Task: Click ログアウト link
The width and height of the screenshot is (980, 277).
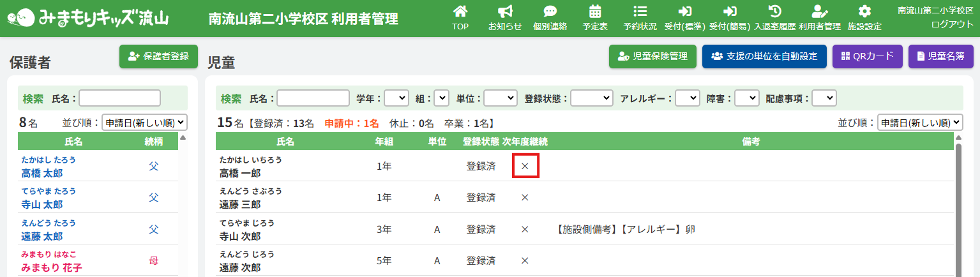Action: click(952, 24)
